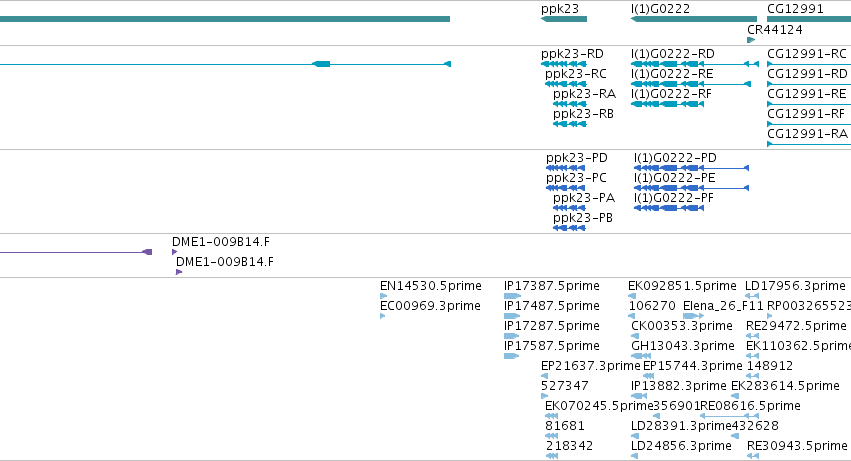Click the 527347 feature arrow
The width and height of the screenshot is (851, 461).
tap(544, 396)
